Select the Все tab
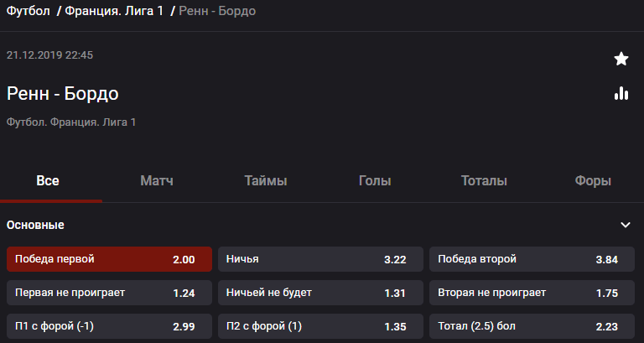The width and height of the screenshot is (644, 343). click(48, 181)
